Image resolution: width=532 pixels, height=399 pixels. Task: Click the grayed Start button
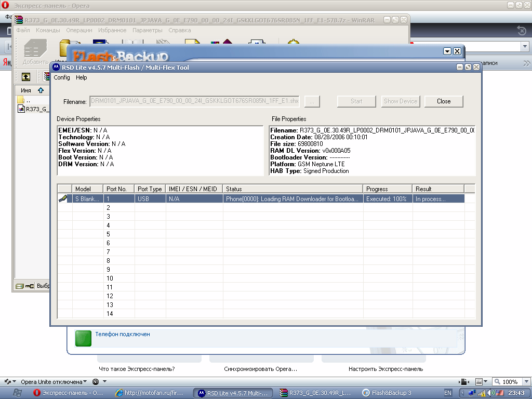pos(356,101)
